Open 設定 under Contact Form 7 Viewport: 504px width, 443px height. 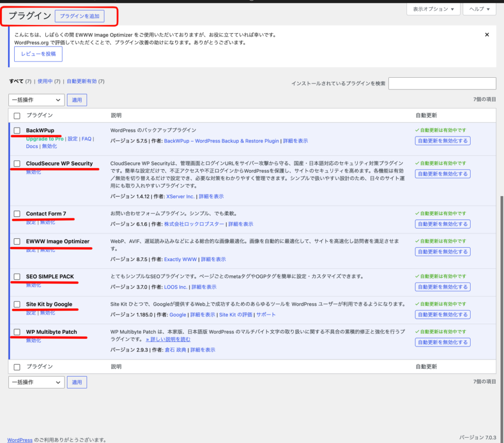click(31, 222)
